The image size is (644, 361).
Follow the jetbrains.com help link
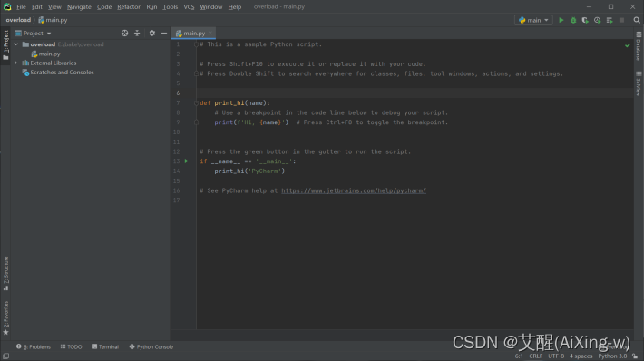[x=354, y=191]
